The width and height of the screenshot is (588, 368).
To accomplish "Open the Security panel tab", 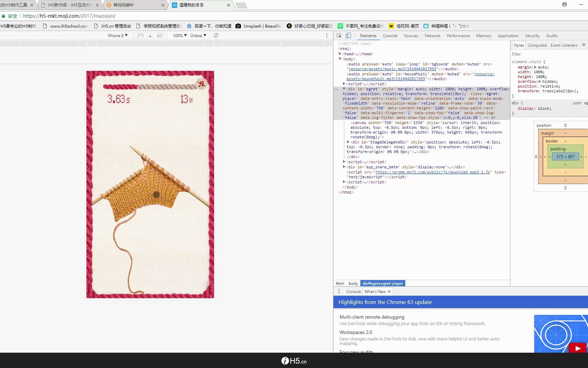I will (x=532, y=36).
